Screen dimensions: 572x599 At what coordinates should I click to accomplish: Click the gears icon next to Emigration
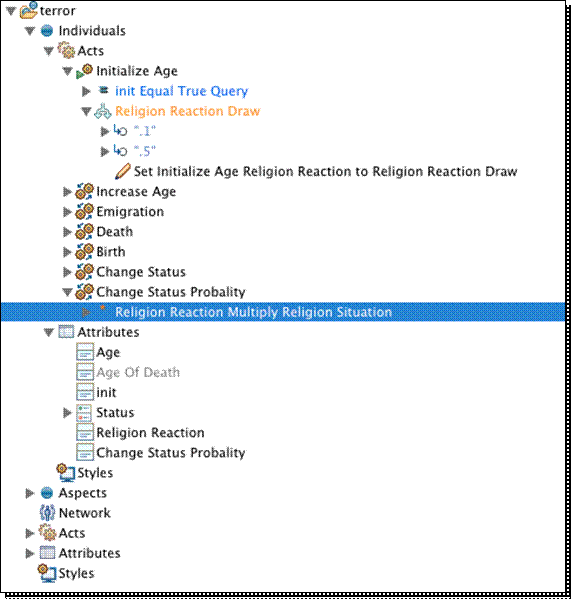(x=84, y=211)
